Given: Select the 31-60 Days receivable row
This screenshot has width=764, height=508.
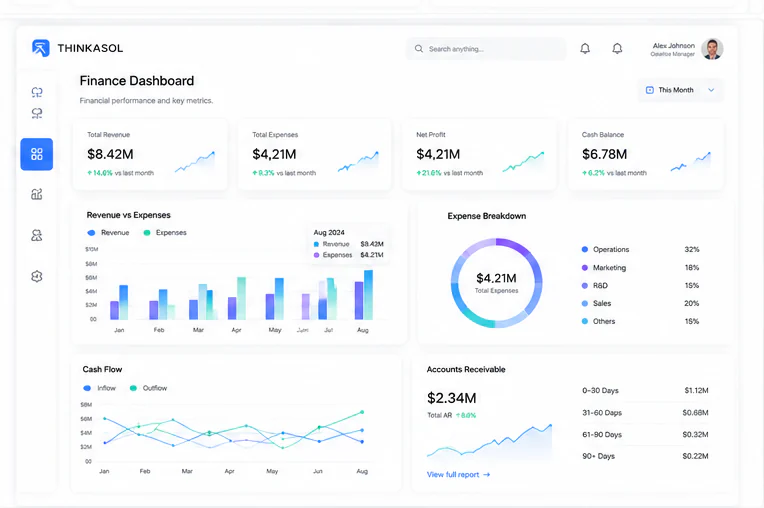Looking at the screenshot, I should pos(645,413).
